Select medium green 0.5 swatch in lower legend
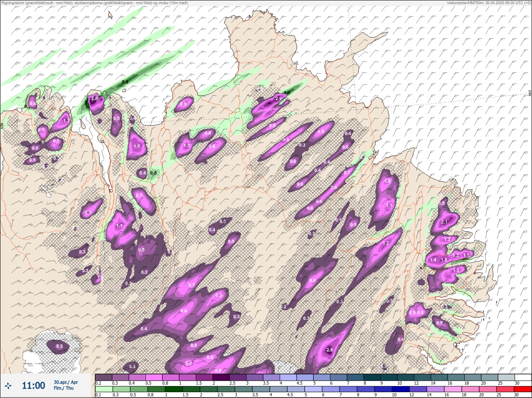 coord(139,389)
